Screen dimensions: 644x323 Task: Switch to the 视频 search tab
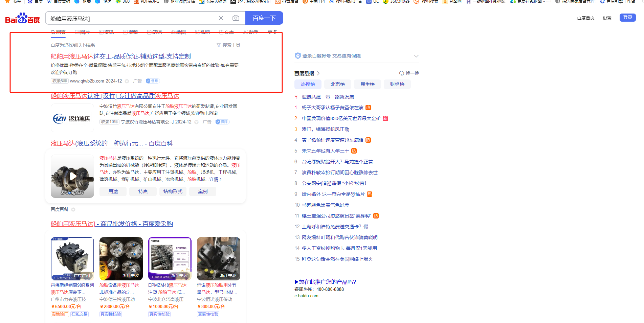click(130, 32)
